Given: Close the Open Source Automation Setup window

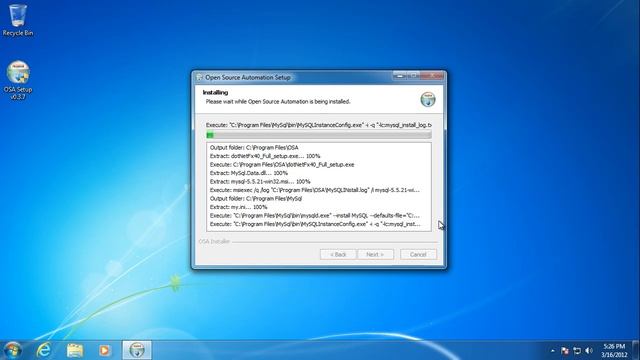Looking at the screenshot, I should [431, 76].
